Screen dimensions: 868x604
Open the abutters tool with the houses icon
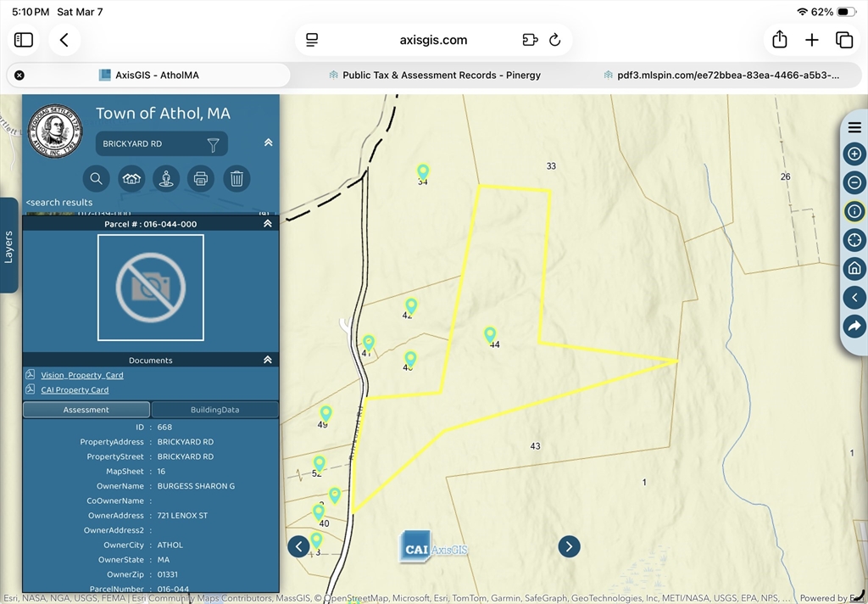pyautogui.click(x=131, y=178)
